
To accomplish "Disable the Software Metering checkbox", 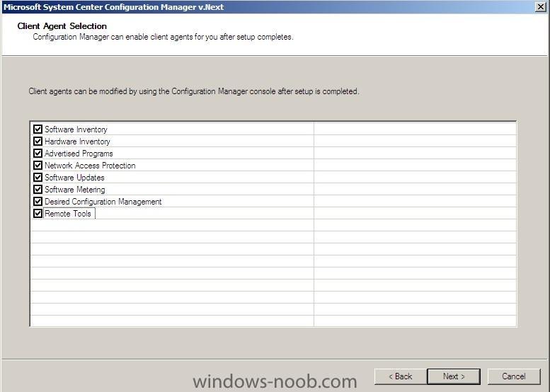I will [38, 190].
